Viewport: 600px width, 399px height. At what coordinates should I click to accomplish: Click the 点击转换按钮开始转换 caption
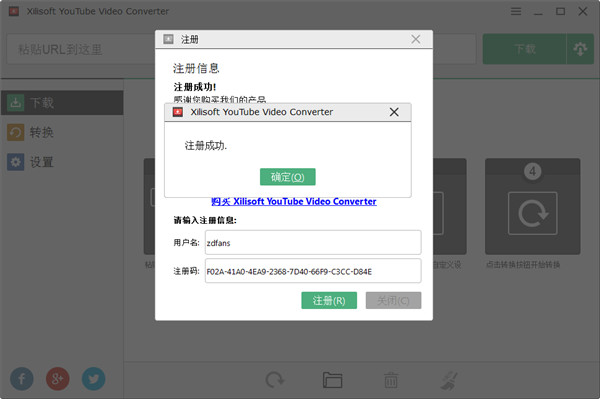(523, 264)
